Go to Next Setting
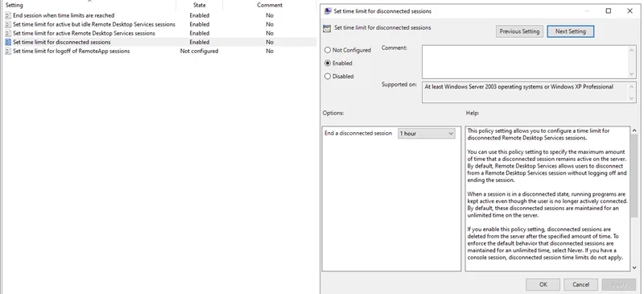Image resolution: width=644 pixels, height=294 pixels. tap(570, 31)
